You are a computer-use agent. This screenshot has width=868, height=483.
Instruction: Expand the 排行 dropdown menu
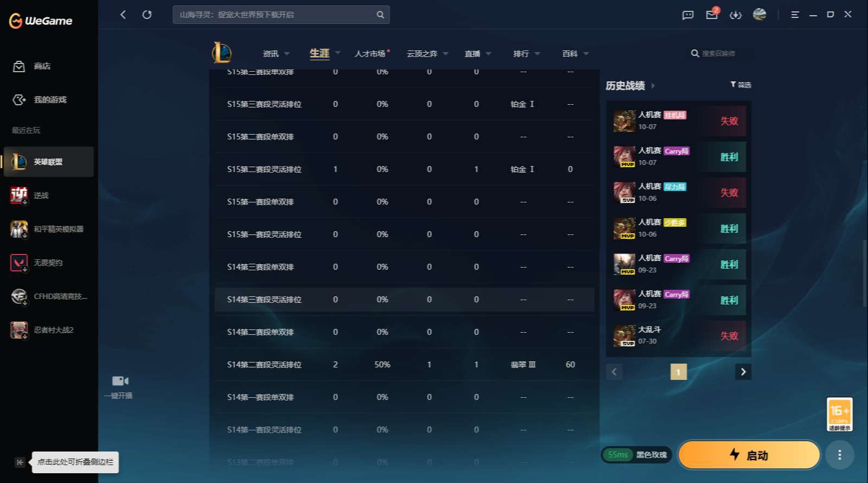526,54
